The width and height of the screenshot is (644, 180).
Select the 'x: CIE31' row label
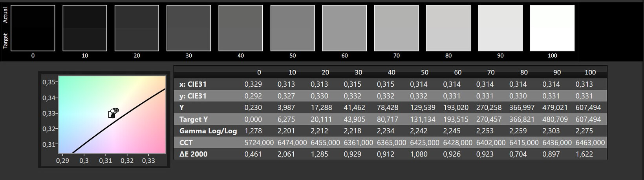pyautogui.click(x=193, y=84)
